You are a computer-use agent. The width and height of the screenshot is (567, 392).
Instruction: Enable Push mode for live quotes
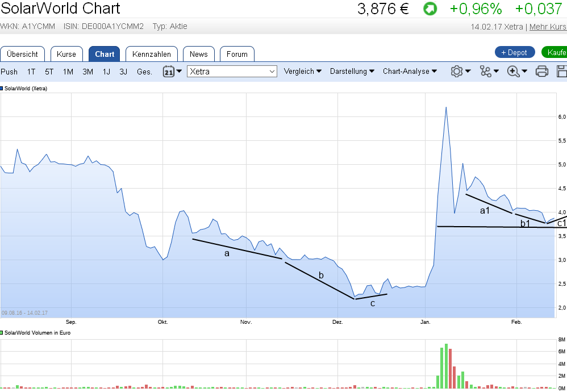[9, 72]
